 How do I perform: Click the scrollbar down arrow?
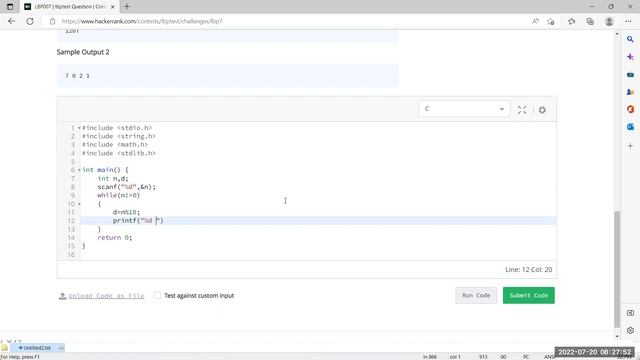[617, 336]
